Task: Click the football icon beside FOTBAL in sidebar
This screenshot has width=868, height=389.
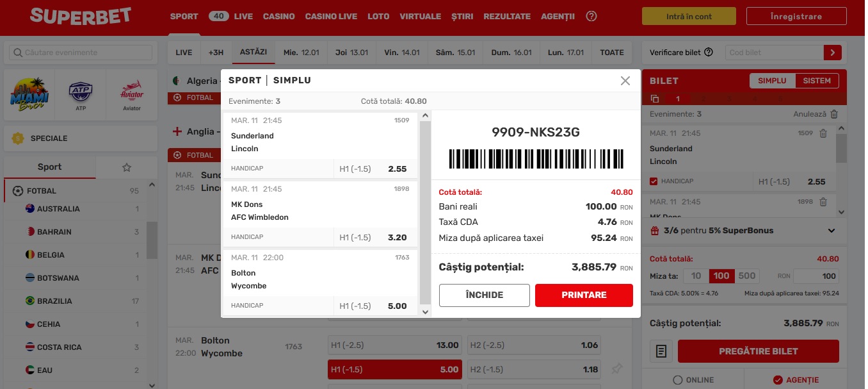Action: click(17, 191)
